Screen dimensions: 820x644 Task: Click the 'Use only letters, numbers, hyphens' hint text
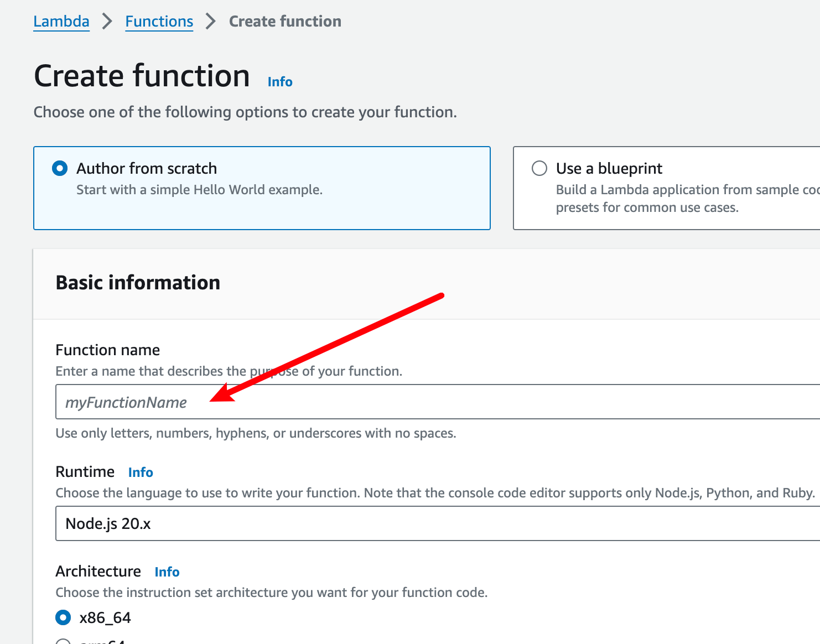[256, 433]
